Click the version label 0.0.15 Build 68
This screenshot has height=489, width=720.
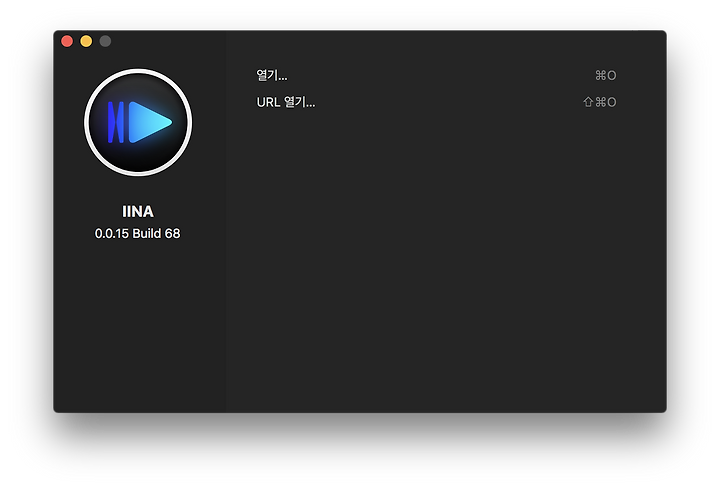click(138, 233)
